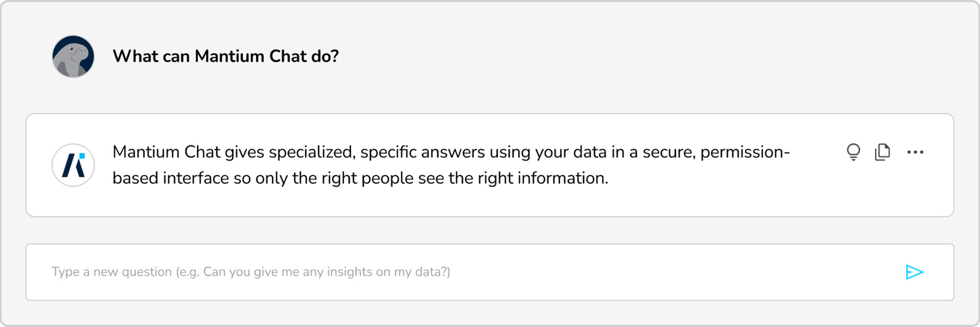Click 'do?' at the end of the question

point(325,56)
